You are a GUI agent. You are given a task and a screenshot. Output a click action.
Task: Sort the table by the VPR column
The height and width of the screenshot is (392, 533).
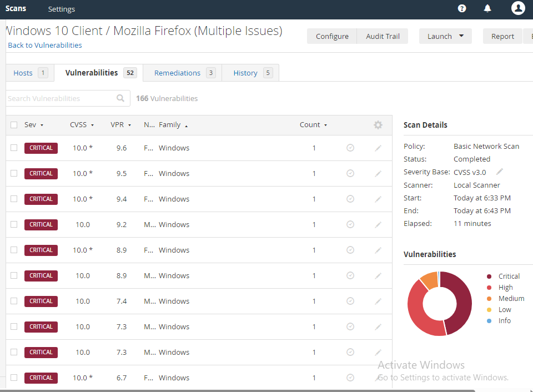[120, 125]
